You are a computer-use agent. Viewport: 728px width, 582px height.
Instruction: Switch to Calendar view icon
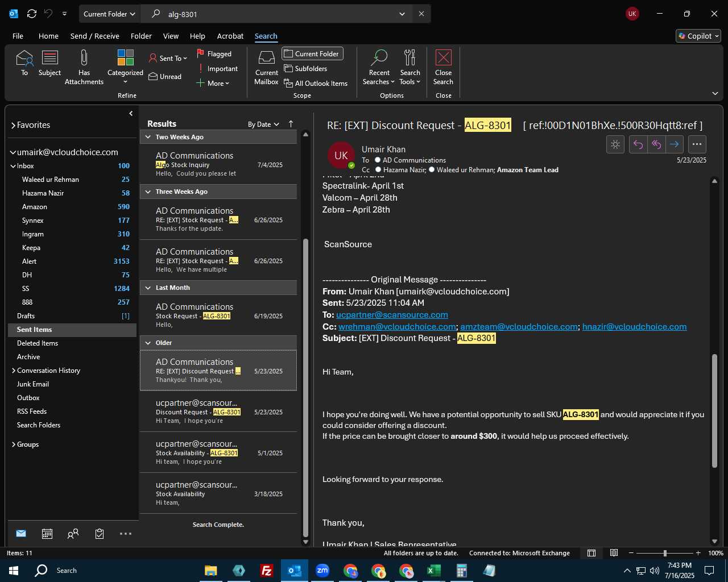(47, 533)
